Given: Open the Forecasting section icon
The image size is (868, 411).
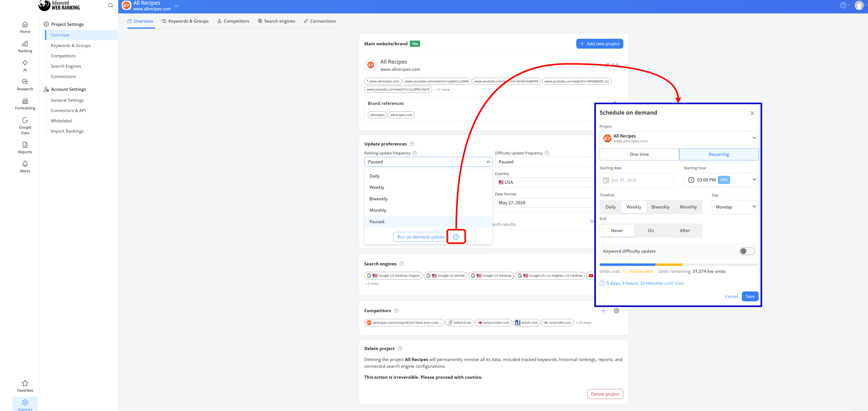Looking at the screenshot, I should pyautogui.click(x=25, y=101).
